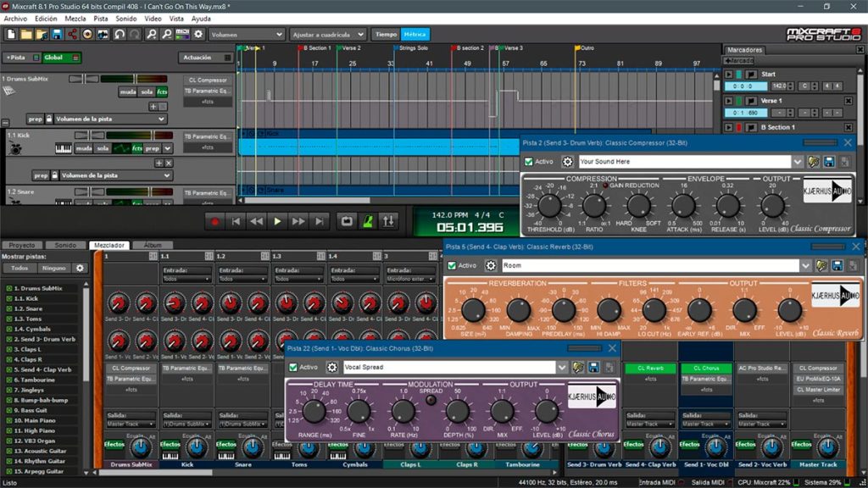Click the undo arrow icon
The height and width of the screenshot is (488, 868).
pos(119,34)
